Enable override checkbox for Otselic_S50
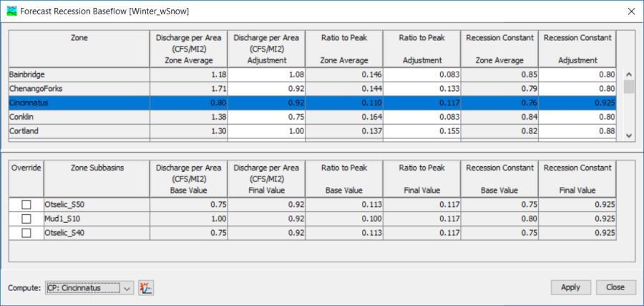The width and height of the screenshot is (644, 306). 26,204
